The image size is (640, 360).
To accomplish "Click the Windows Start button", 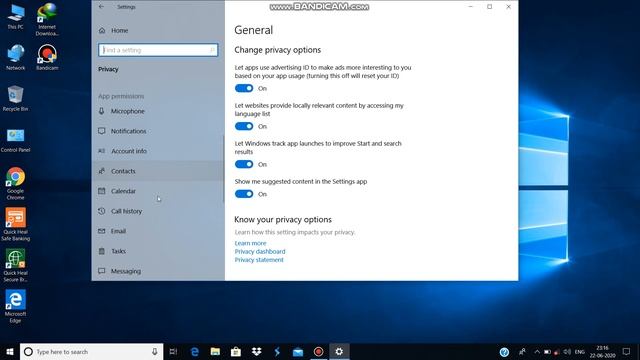I will 10,351.
